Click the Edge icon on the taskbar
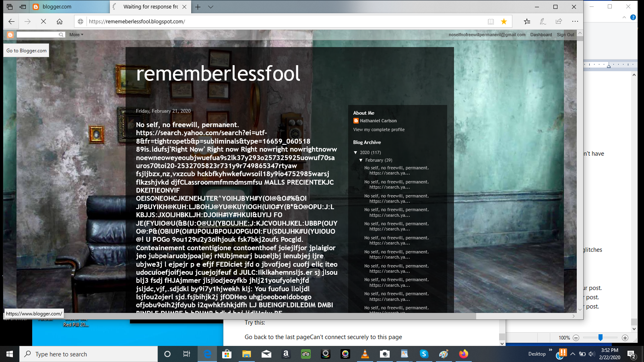The height and width of the screenshot is (362, 644). (x=207, y=354)
